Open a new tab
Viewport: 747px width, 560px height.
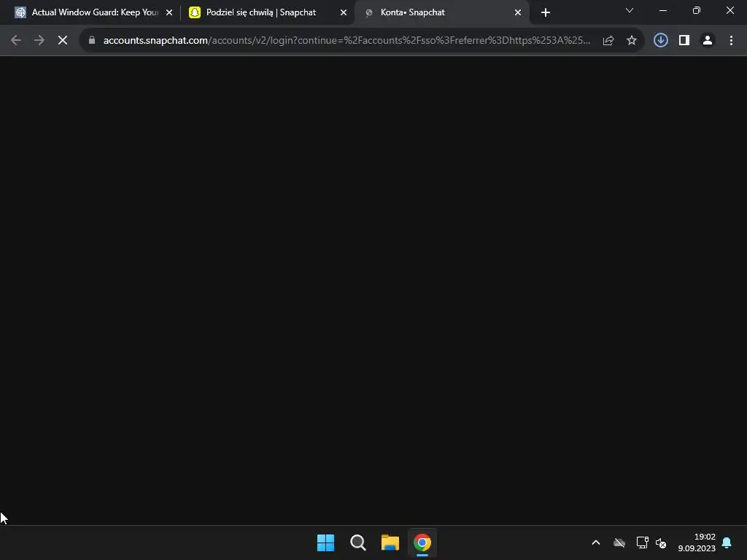546,12
